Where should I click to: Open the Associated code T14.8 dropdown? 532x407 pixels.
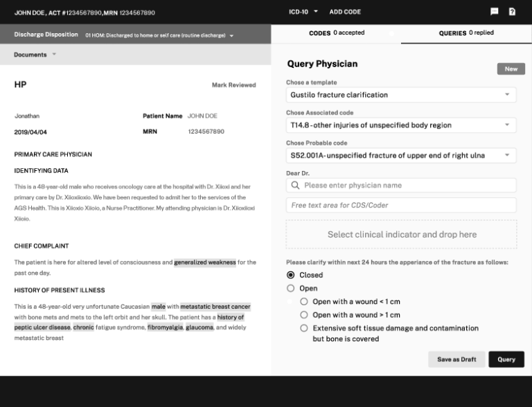coord(401,125)
